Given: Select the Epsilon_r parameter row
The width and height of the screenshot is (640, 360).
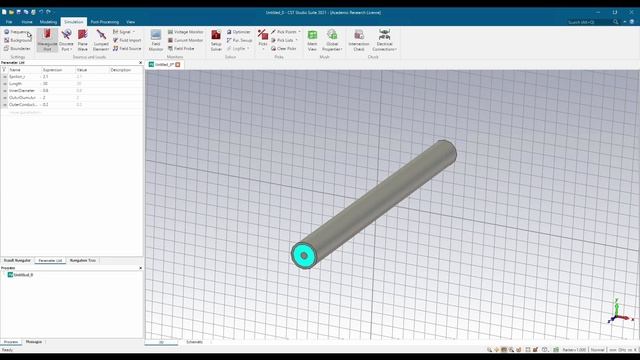Looking at the screenshot, I should coord(71,77).
